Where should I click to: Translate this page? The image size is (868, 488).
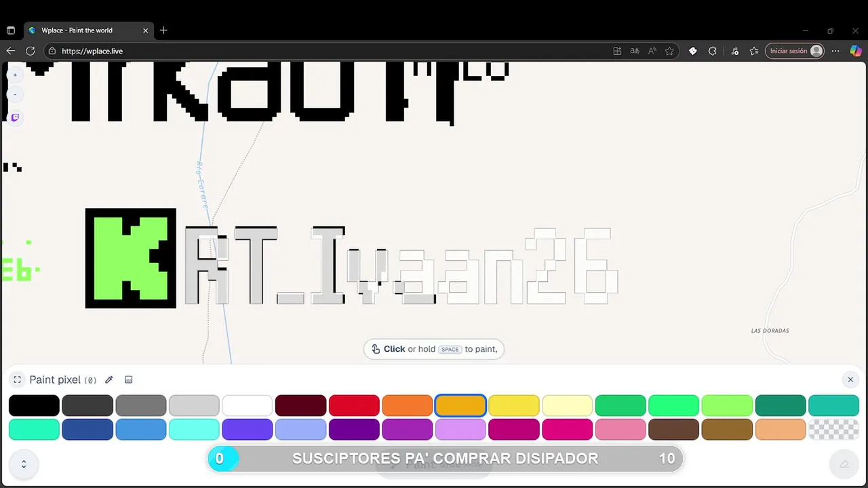click(635, 51)
